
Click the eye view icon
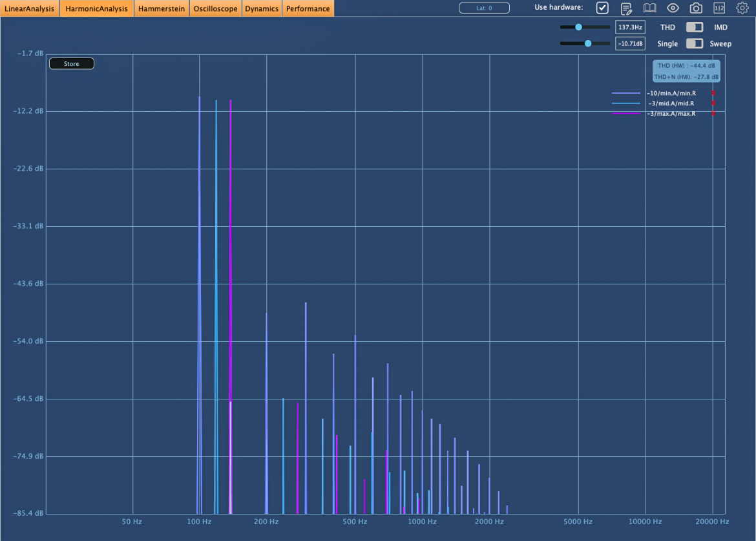[x=673, y=8]
